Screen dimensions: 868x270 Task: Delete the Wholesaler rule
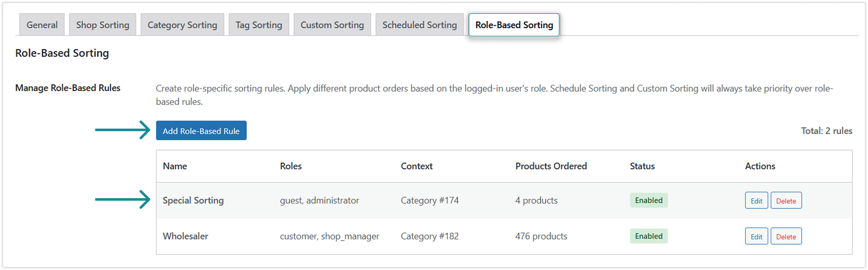(786, 236)
